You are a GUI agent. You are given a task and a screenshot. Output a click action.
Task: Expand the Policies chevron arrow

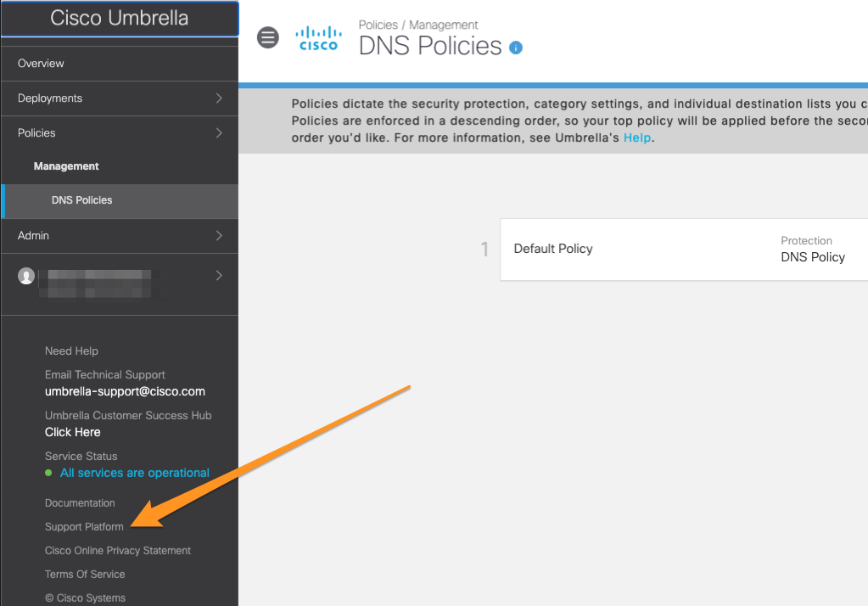point(219,133)
